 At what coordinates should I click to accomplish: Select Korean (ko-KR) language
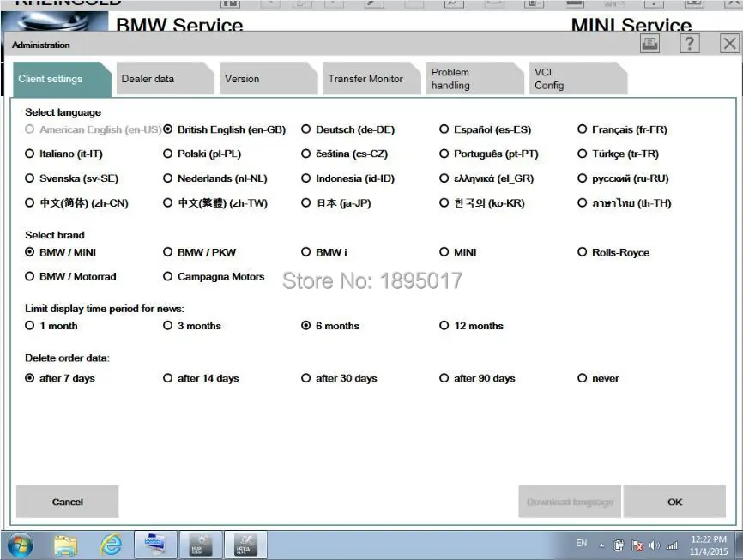click(482, 202)
